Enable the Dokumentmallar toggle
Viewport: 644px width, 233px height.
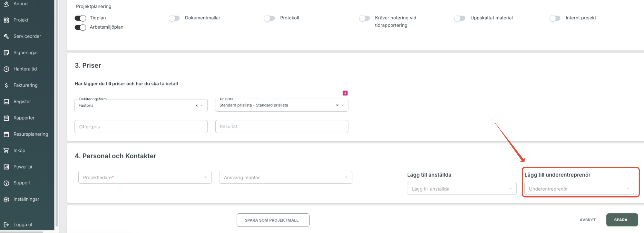click(174, 18)
